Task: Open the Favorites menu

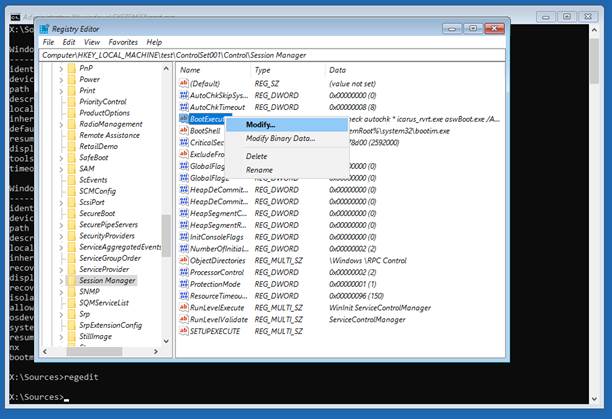Action: (x=123, y=42)
